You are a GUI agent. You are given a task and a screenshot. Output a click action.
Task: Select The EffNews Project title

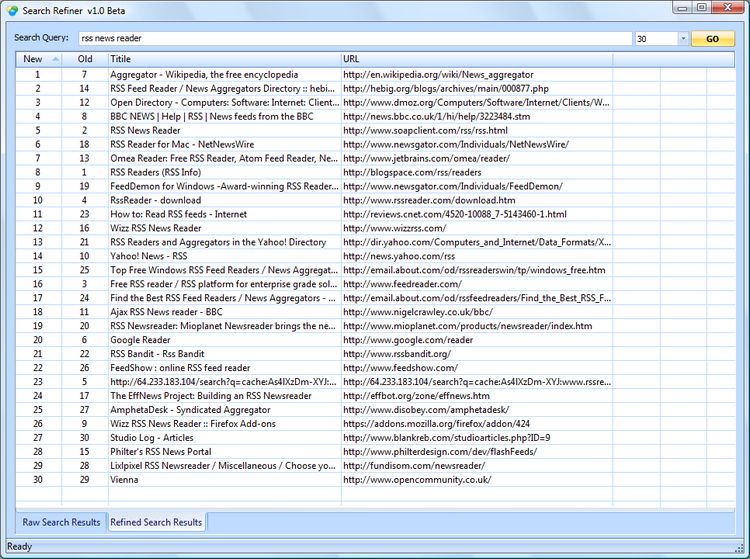[x=210, y=395]
